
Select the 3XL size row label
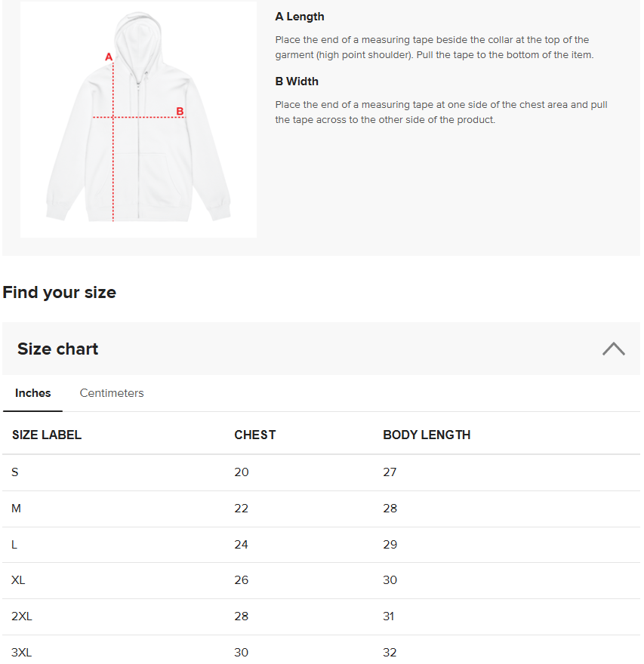[x=22, y=653]
